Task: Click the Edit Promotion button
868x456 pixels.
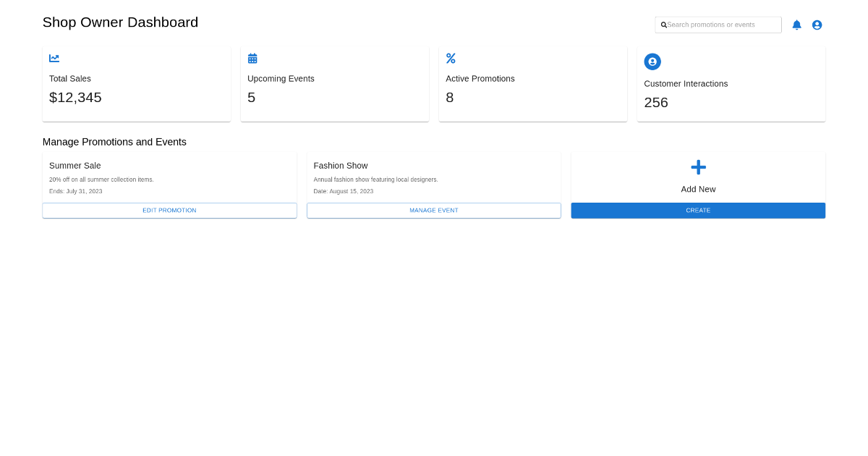Action: point(169,210)
